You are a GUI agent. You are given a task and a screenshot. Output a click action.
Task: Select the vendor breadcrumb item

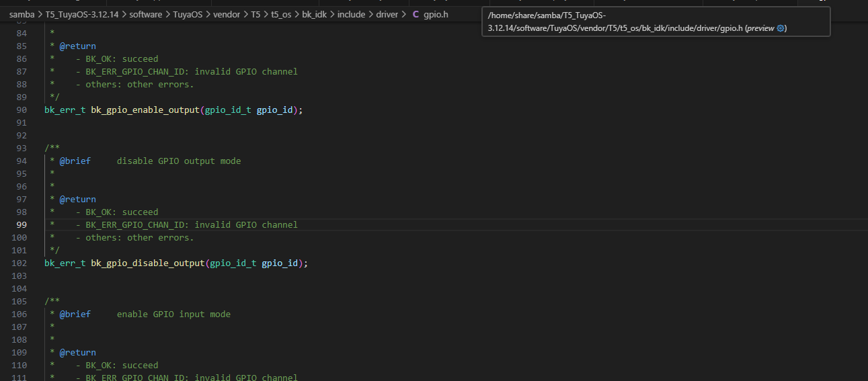(x=227, y=14)
